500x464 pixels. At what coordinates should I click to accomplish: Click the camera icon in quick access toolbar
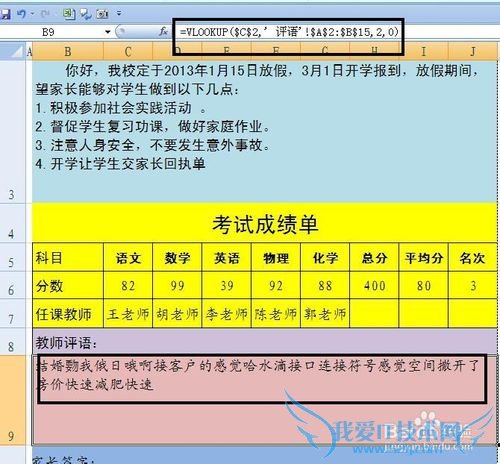click(102, 14)
